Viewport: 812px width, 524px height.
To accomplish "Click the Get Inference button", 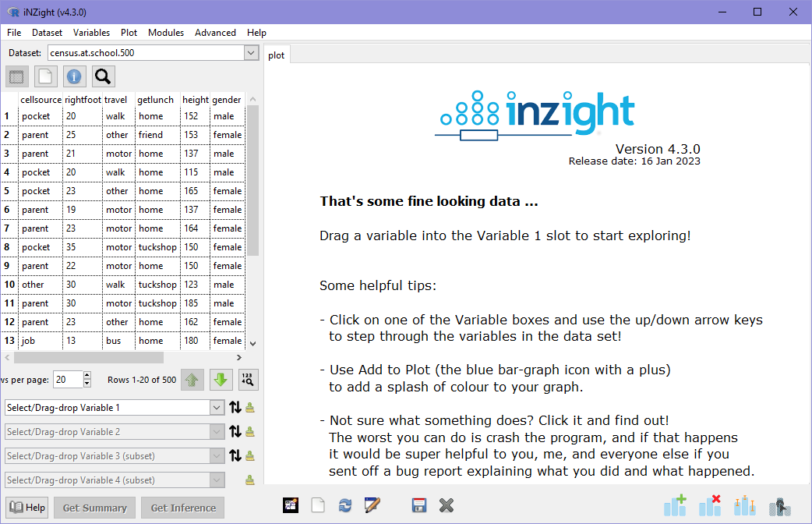I will pos(182,508).
